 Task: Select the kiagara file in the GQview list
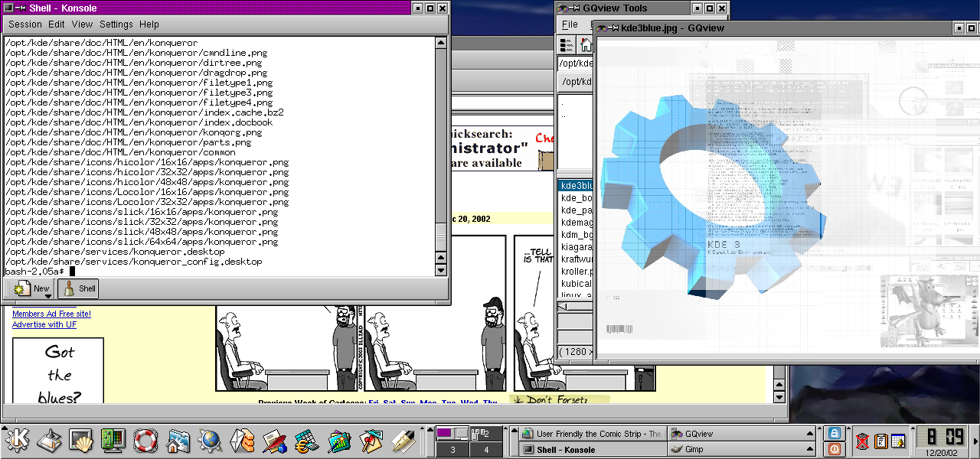tap(577, 246)
